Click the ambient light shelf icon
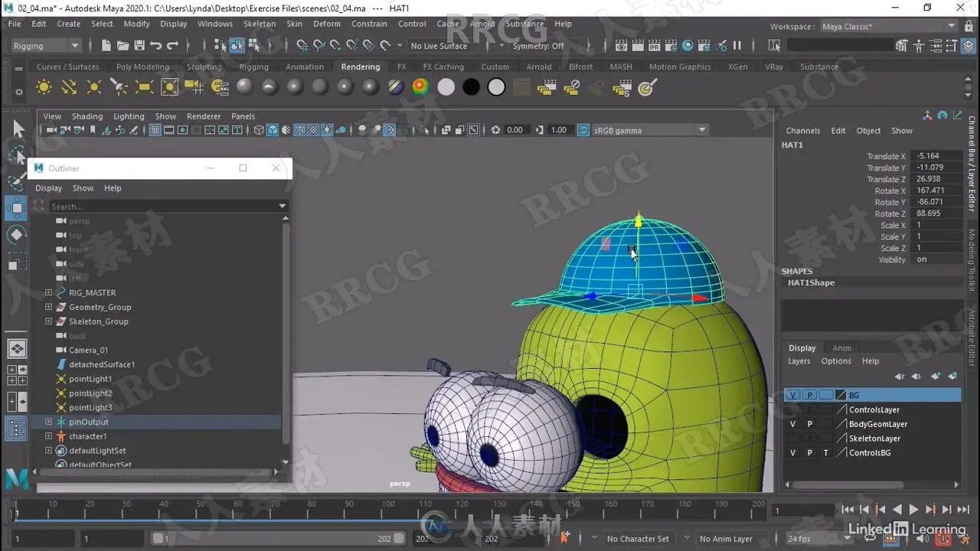 [44, 87]
